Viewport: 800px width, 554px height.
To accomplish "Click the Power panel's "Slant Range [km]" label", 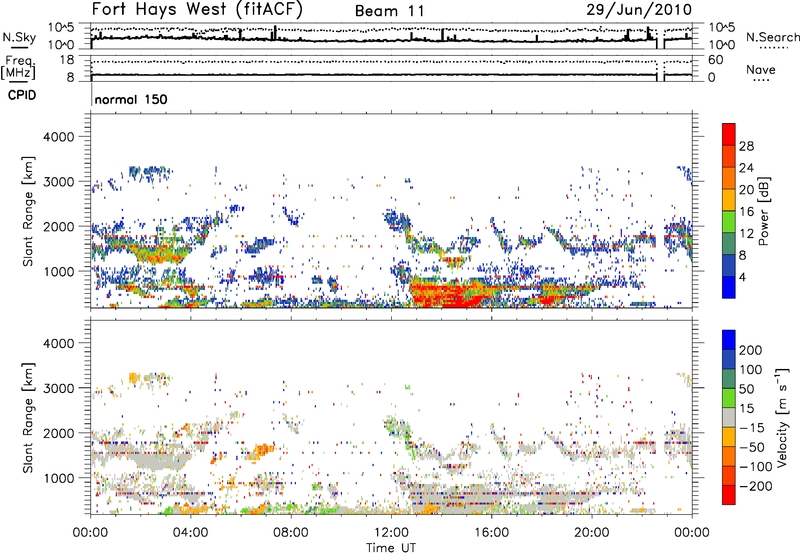I will point(28,211).
